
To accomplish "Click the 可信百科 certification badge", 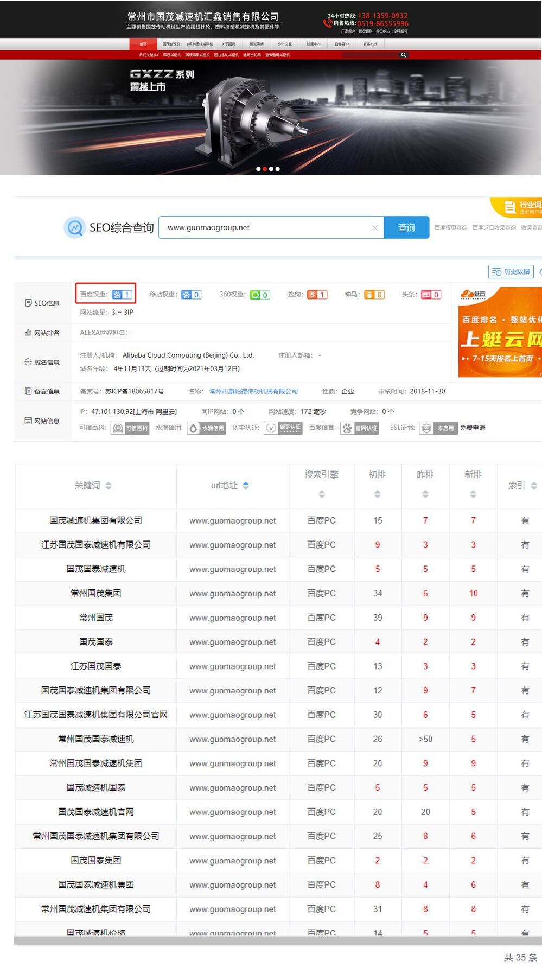I will click(x=130, y=428).
